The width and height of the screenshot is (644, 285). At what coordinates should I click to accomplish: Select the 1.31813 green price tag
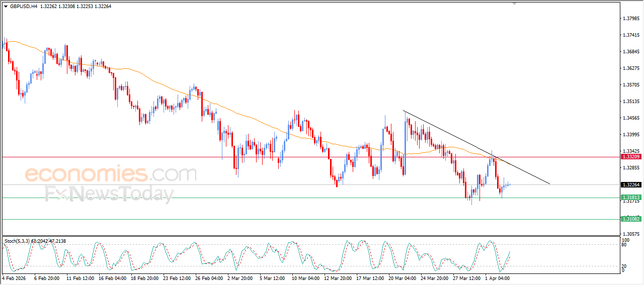[x=631, y=198]
